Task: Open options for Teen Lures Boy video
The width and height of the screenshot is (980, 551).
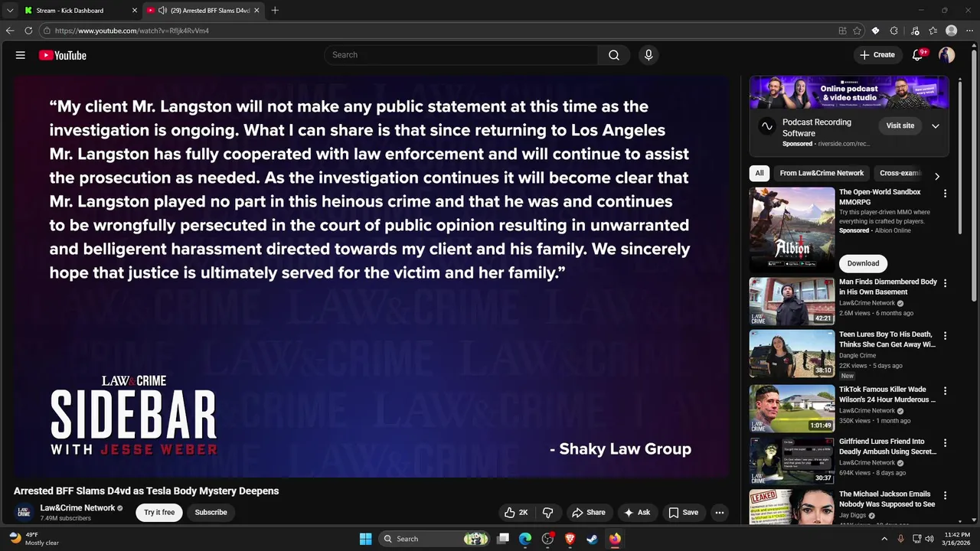Action: tap(945, 336)
